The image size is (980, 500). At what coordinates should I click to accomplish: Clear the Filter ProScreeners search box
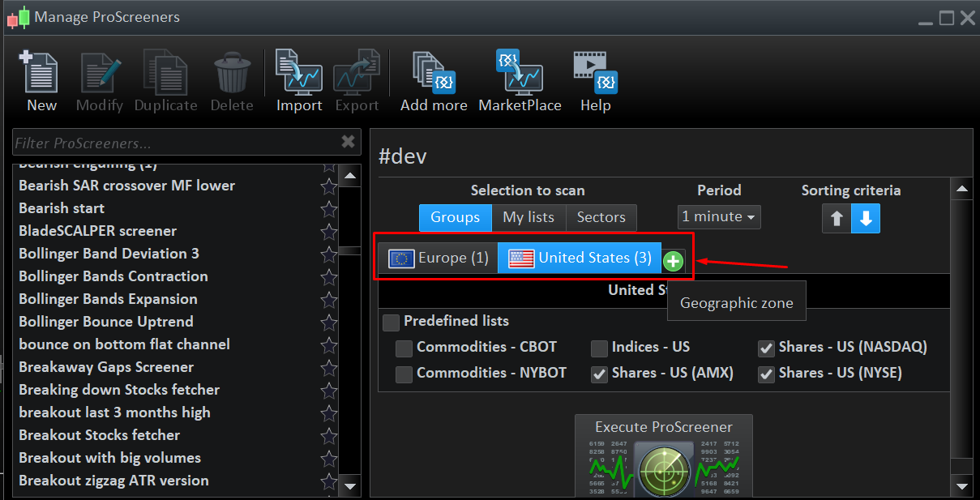tap(348, 142)
